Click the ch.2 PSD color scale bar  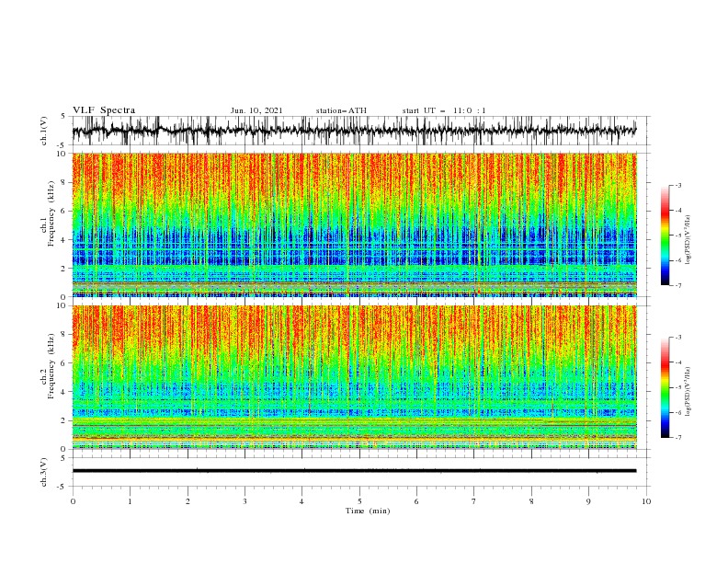665,387
